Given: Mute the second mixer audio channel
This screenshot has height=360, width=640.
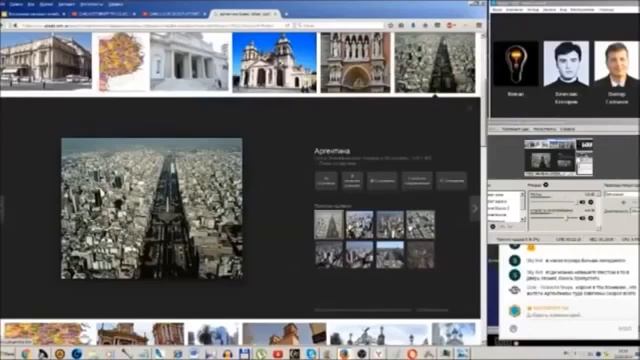Looking at the screenshot, I should pyautogui.click(x=582, y=218).
